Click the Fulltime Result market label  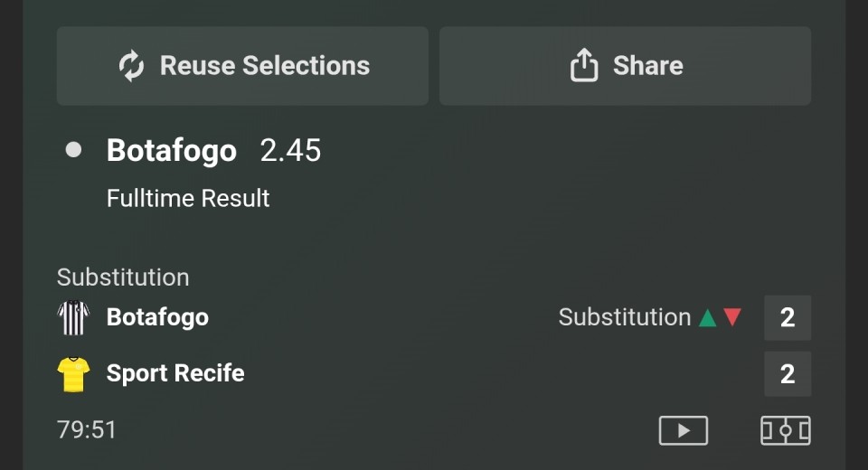(188, 198)
